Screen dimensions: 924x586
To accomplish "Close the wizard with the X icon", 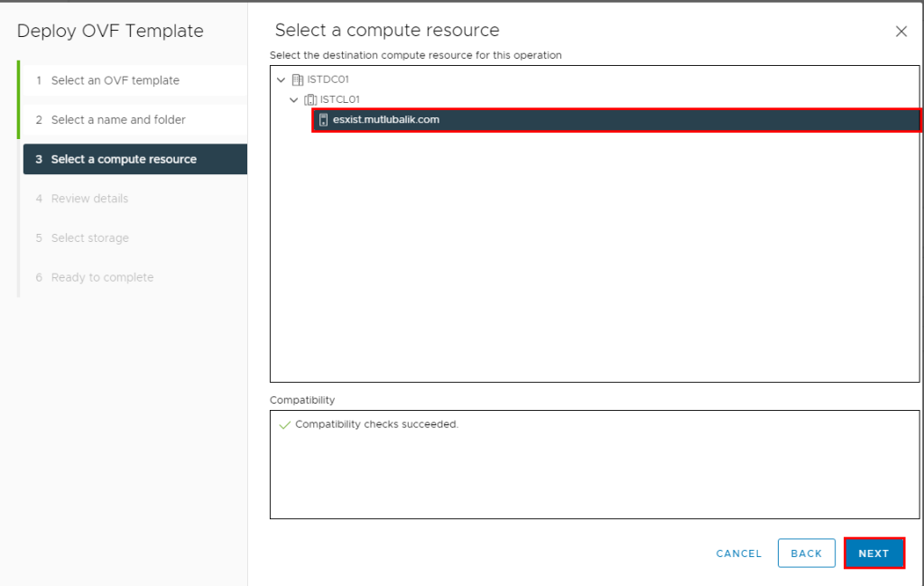I will pos(901,32).
